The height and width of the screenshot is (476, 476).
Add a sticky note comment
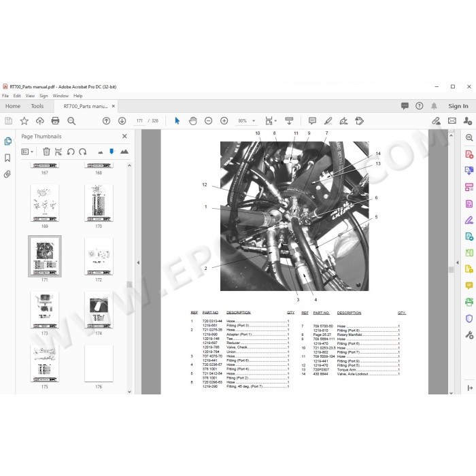(312, 121)
